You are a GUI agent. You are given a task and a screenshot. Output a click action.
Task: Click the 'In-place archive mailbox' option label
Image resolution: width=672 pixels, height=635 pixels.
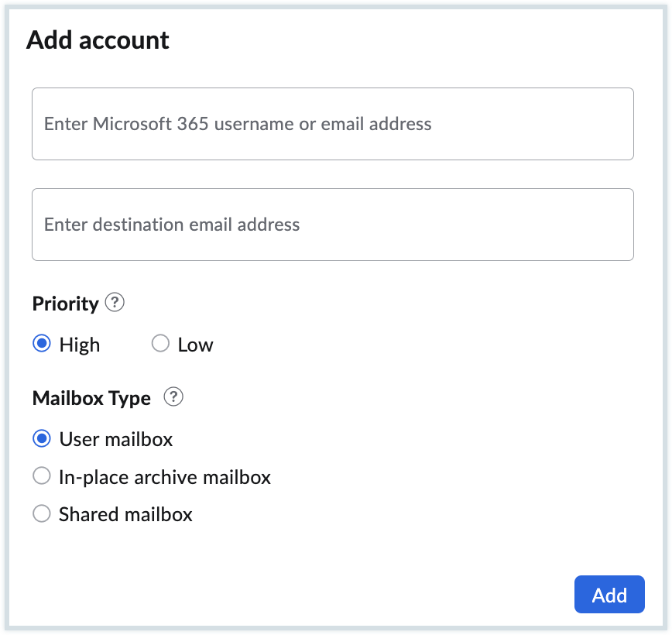click(165, 477)
